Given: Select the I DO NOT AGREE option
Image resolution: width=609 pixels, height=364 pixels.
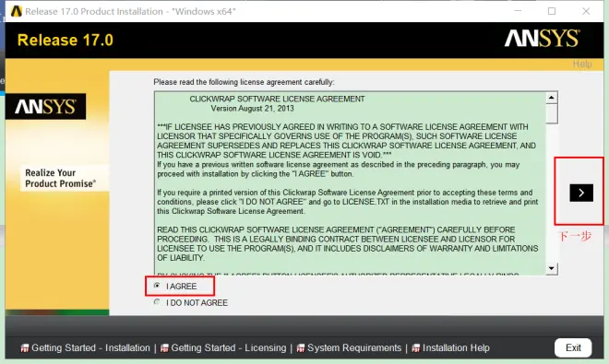Looking at the screenshot, I should click(x=157, y=302).
